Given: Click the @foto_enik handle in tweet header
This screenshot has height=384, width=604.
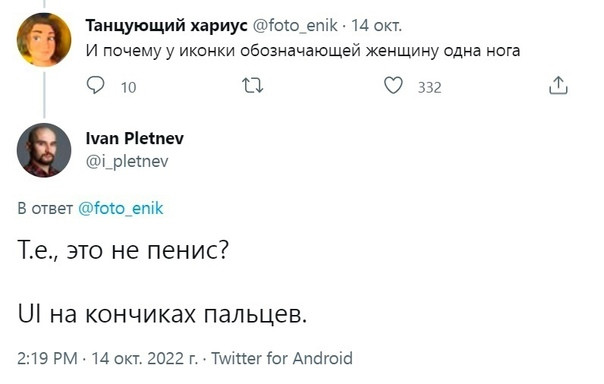Looking at the screenshot, I should [x=295, y=26].
